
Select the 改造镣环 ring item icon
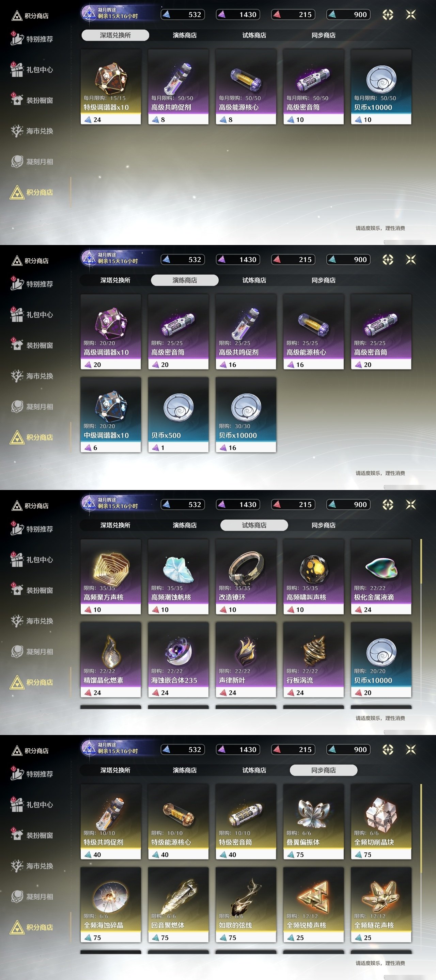pos(246,568)
